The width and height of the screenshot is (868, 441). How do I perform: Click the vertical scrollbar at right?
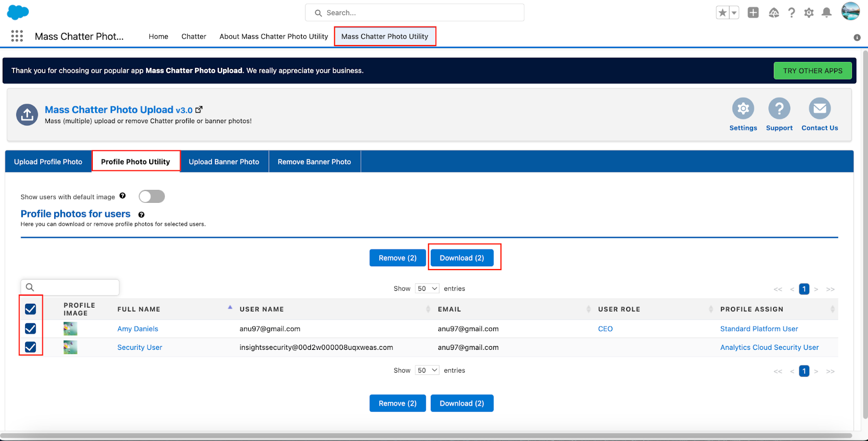pyautogui.click(x=865, y=233)
